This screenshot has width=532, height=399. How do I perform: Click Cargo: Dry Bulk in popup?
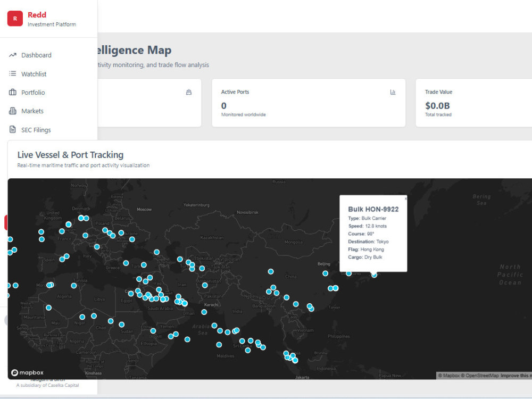(x=365, y=257)
